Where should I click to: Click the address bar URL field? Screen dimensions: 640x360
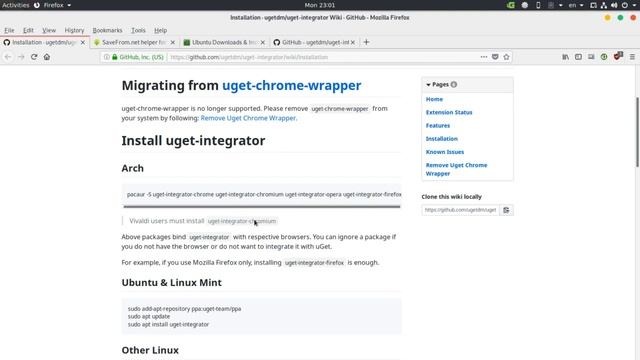[322, 57]
